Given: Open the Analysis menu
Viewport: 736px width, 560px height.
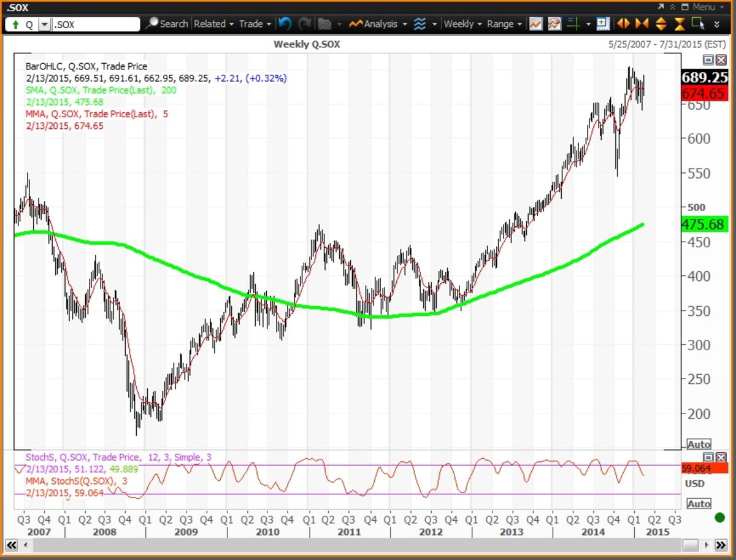Looking at the screenshot, I should 377,24.
